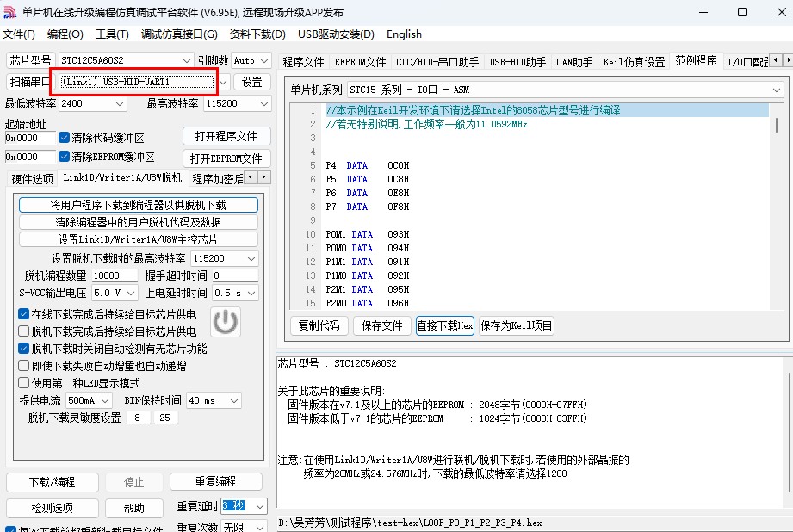Toggle 脱机下载时关闭自动检测有无芯片功能

[23, 349]
